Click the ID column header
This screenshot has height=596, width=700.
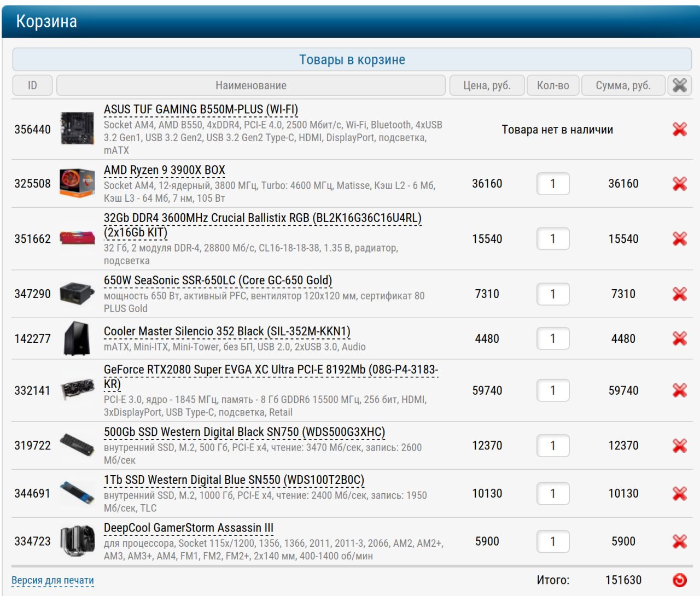[32, 85]
